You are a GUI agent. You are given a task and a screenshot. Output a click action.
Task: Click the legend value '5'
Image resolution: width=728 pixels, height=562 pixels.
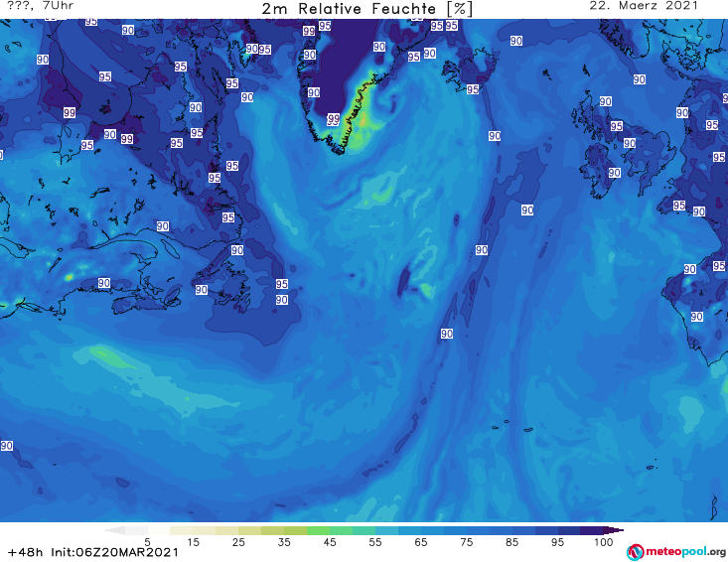coord(147,542)
